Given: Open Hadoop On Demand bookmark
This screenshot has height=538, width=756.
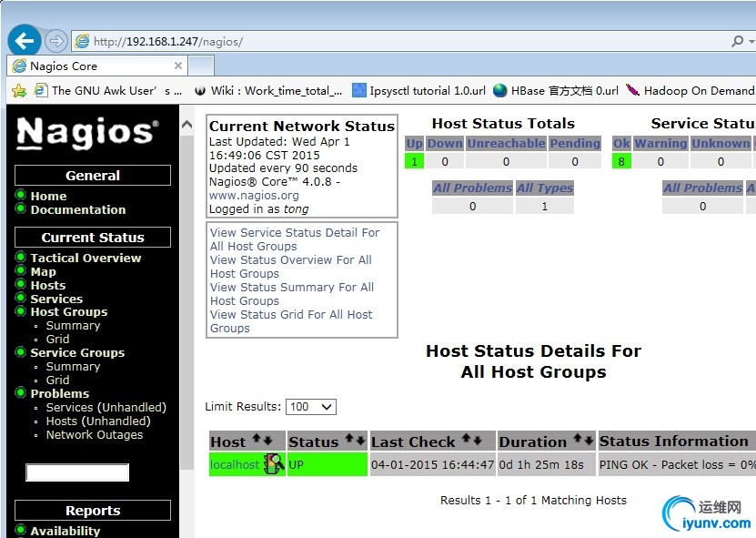Looking at the screenshot, I should [690, 90].
